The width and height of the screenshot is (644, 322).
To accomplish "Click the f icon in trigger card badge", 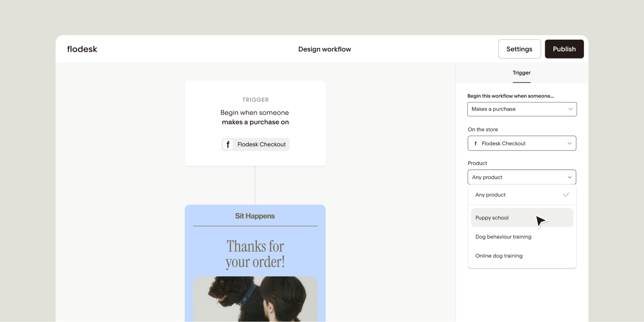I will 228,144.
